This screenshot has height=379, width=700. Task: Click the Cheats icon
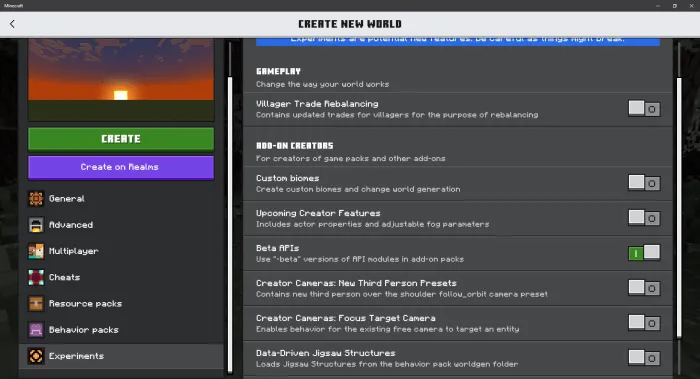pos(36,277)
